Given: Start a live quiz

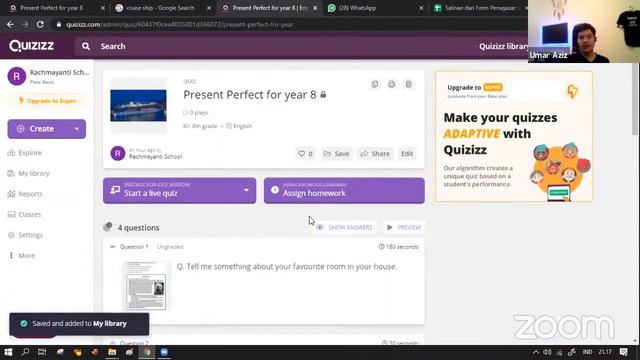Looking at the screenshot, I should click(180, 191).
